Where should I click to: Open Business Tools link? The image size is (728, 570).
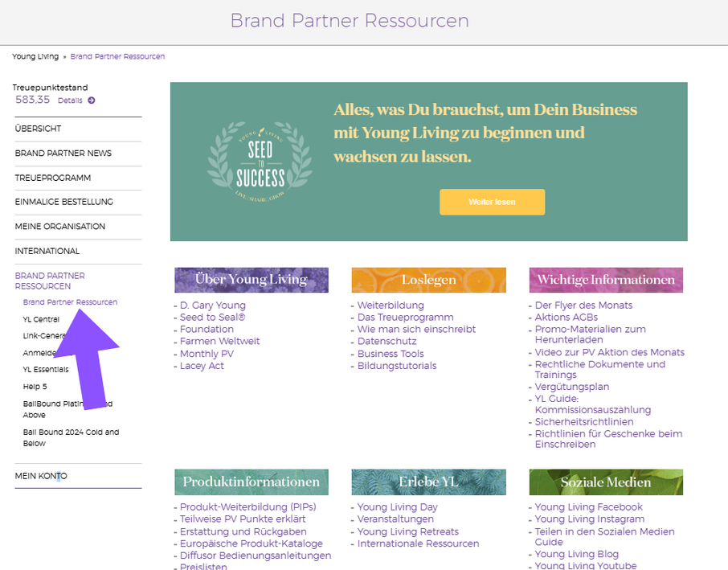click(391, 354)
